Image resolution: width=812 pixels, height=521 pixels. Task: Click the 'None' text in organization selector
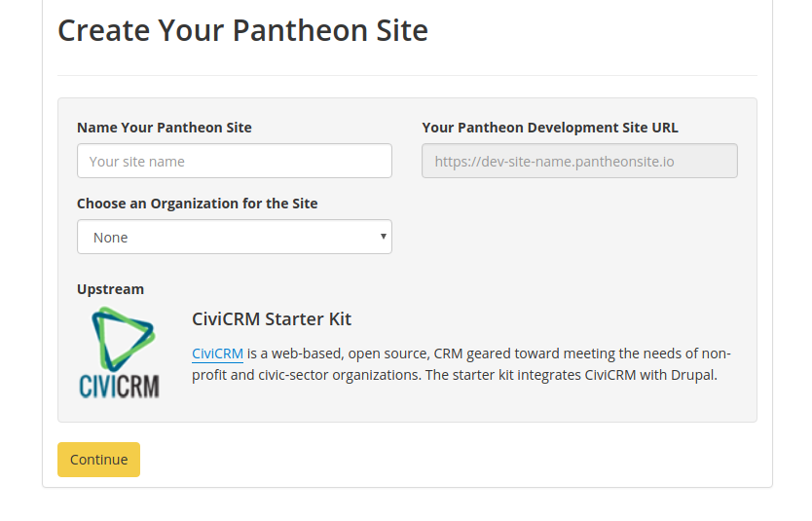111,238
